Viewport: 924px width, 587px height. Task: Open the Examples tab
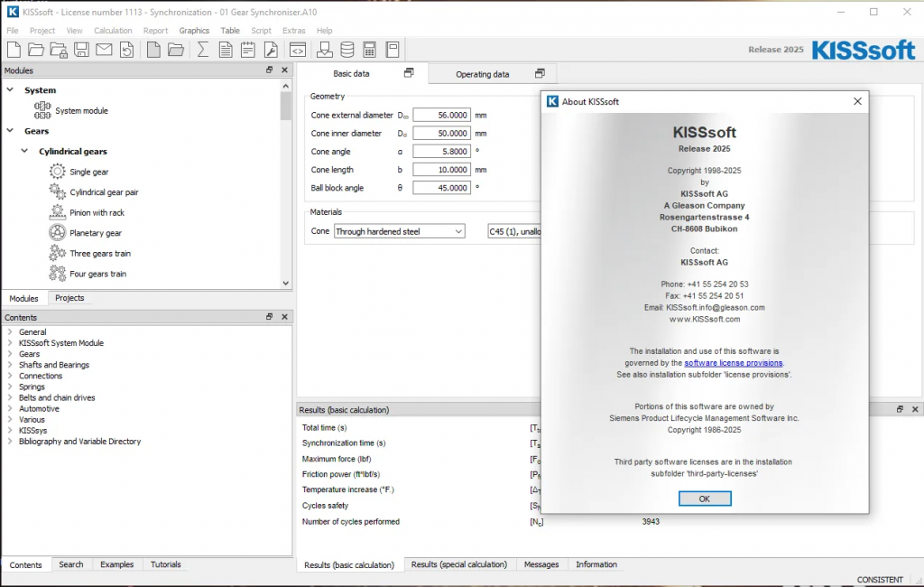pyautogui.click(x=116, y=564)
